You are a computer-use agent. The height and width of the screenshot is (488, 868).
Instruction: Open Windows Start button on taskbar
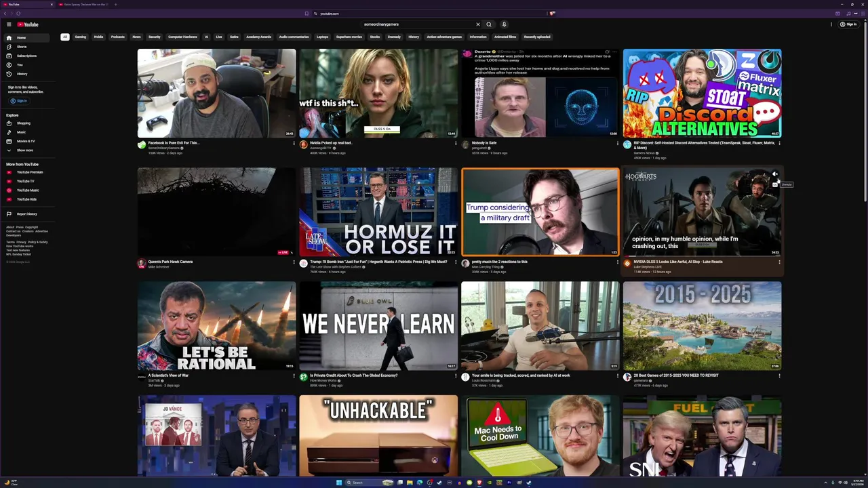click(339, 483)
